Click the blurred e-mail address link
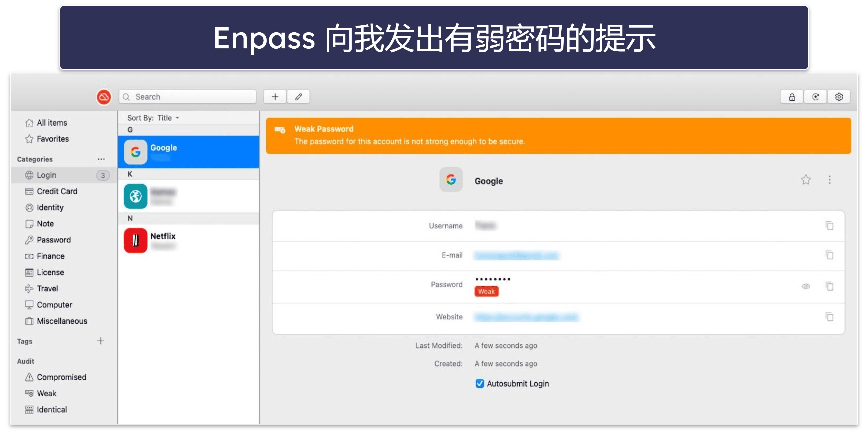Image resolution: width=868 pixels, height=432 pixels. pos(517,256)
